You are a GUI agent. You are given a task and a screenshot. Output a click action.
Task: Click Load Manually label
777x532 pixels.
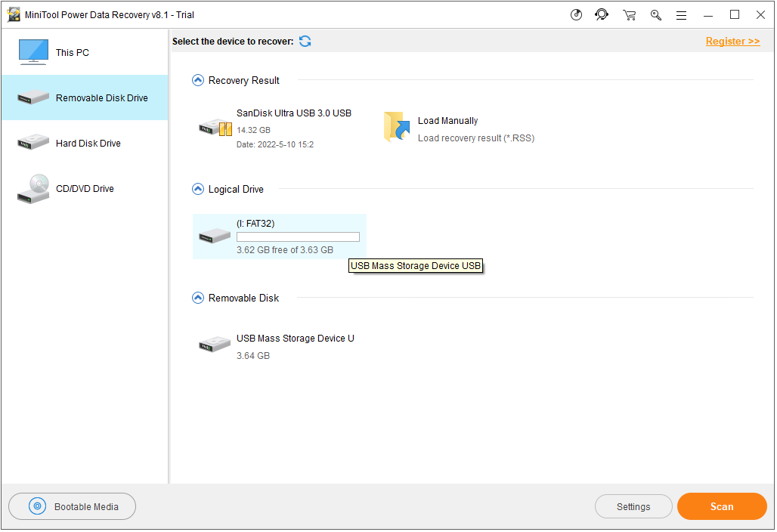pyautogui.click(x=448, y=121)
